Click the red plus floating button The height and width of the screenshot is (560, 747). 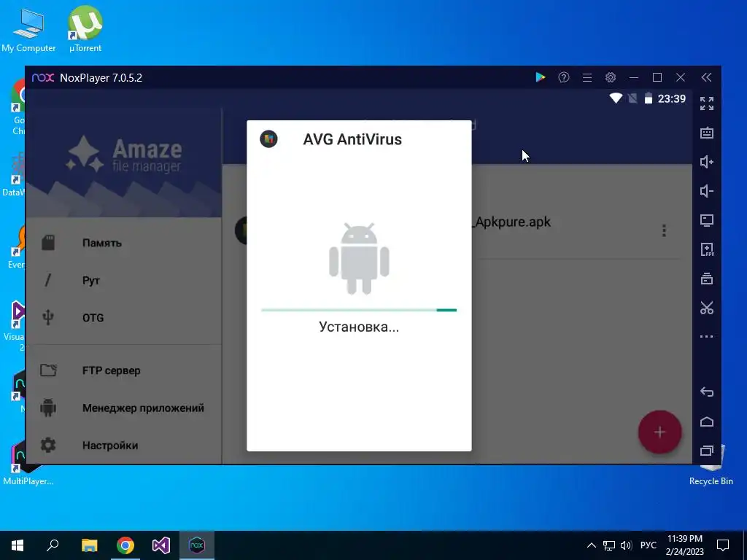659,432
